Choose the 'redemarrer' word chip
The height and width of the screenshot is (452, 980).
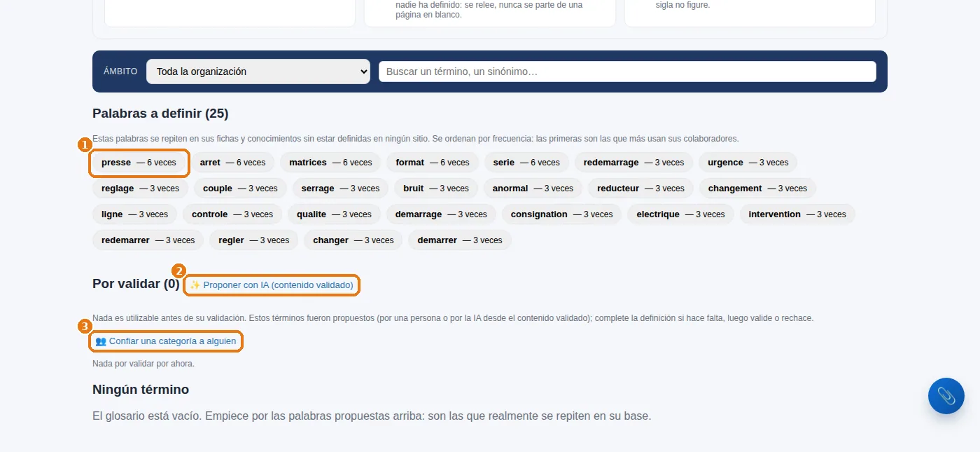click(148, 240)
